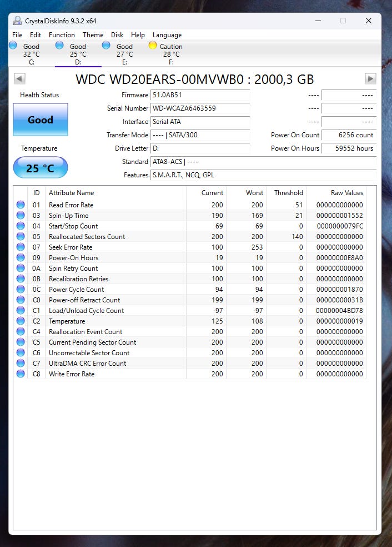This screenshot has height=547, width=392.
Task: Click Reallocated Sectors Count threshold 140
Action: click(x=297, y=236)
